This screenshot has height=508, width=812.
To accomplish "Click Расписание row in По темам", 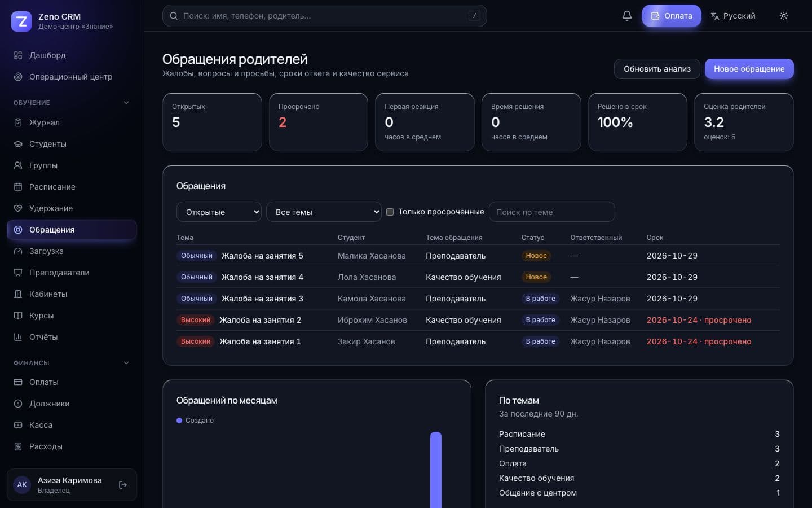I will pos(639,434).
